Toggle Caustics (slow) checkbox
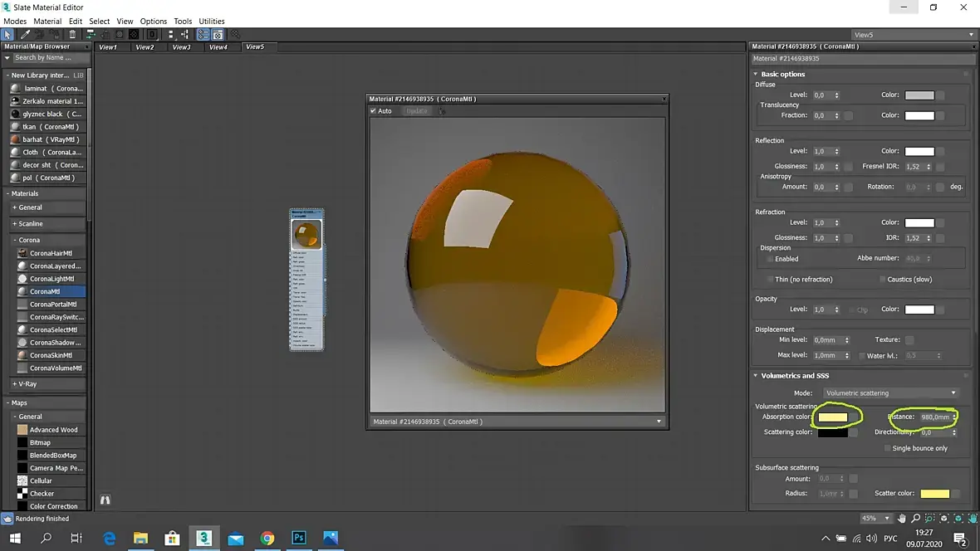 coord(883,280)
